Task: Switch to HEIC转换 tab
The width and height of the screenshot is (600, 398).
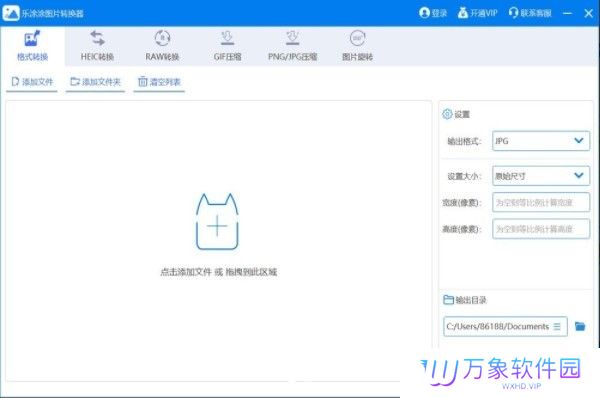Action: click(x=97, y=46)
